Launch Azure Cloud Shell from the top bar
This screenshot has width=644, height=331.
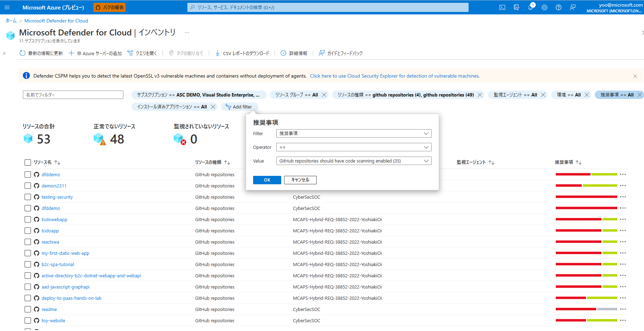[502, 7]
